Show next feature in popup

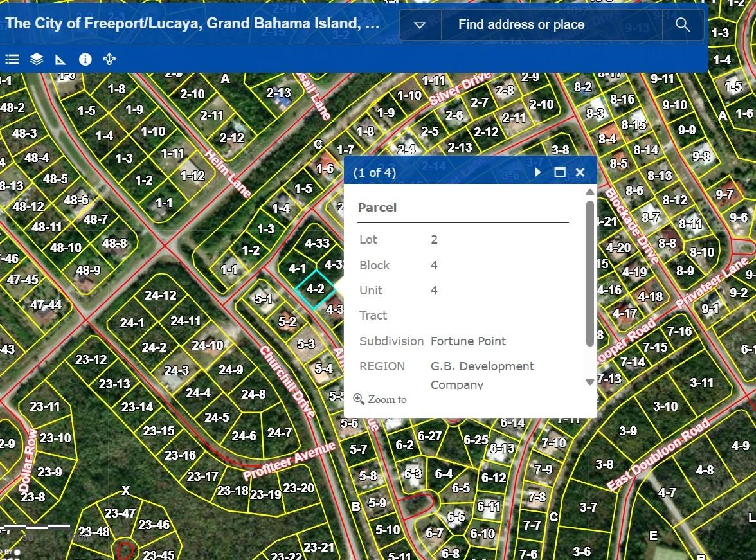(x=538, y=172)
